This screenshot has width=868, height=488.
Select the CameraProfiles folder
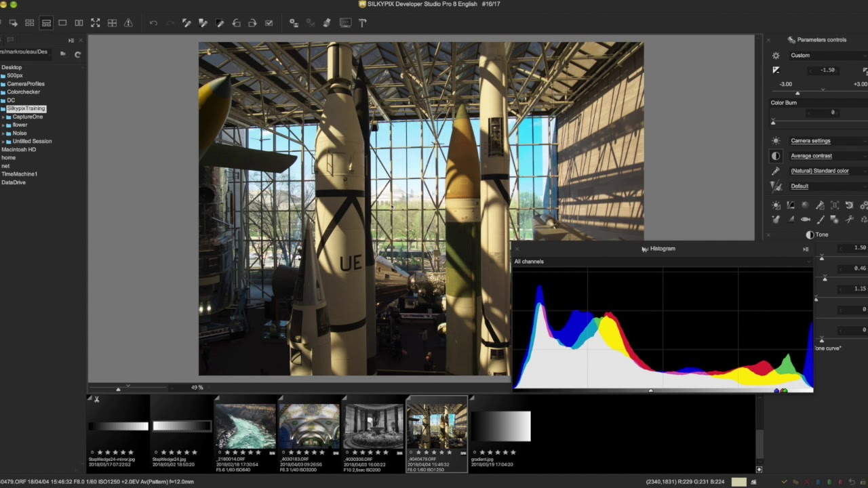pyautogui.click(x=26, y=84)
